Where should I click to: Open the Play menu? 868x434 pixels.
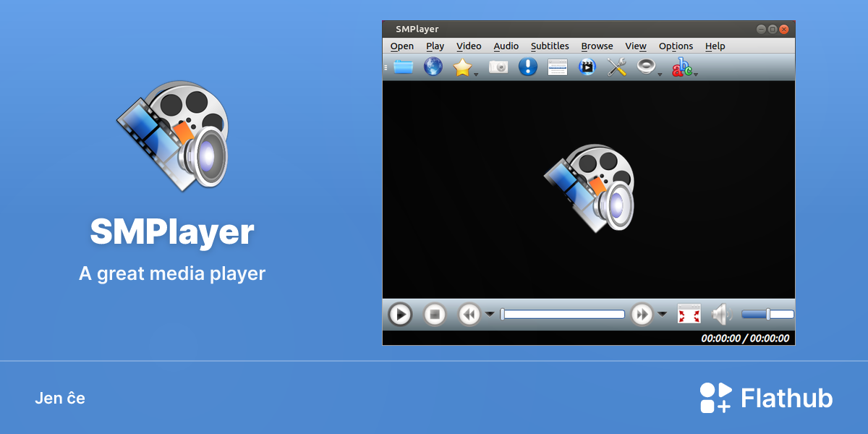[x=435, y=46]
